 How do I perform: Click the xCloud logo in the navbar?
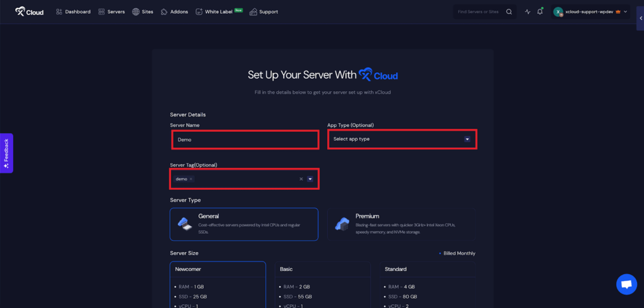coord(30,11)
